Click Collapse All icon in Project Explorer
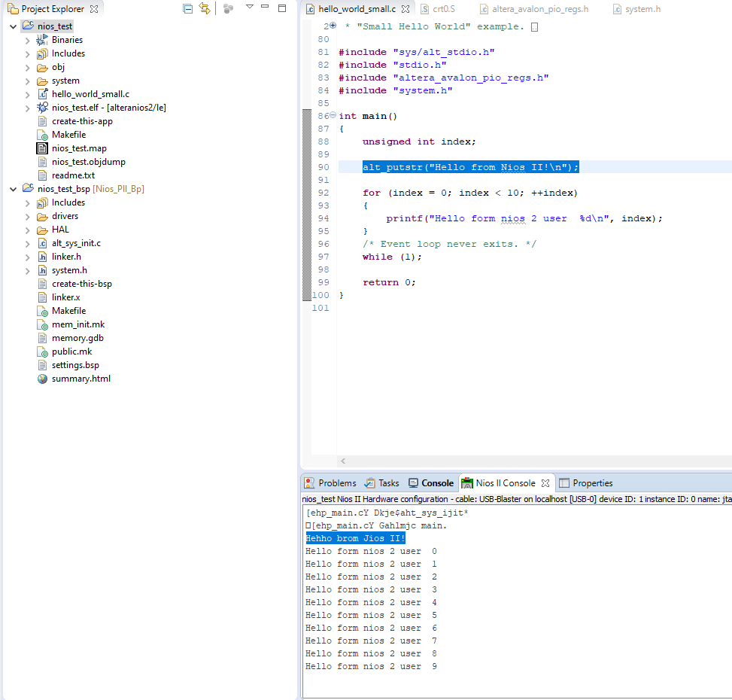Screen dimensions: 732x700 (188, 9)
